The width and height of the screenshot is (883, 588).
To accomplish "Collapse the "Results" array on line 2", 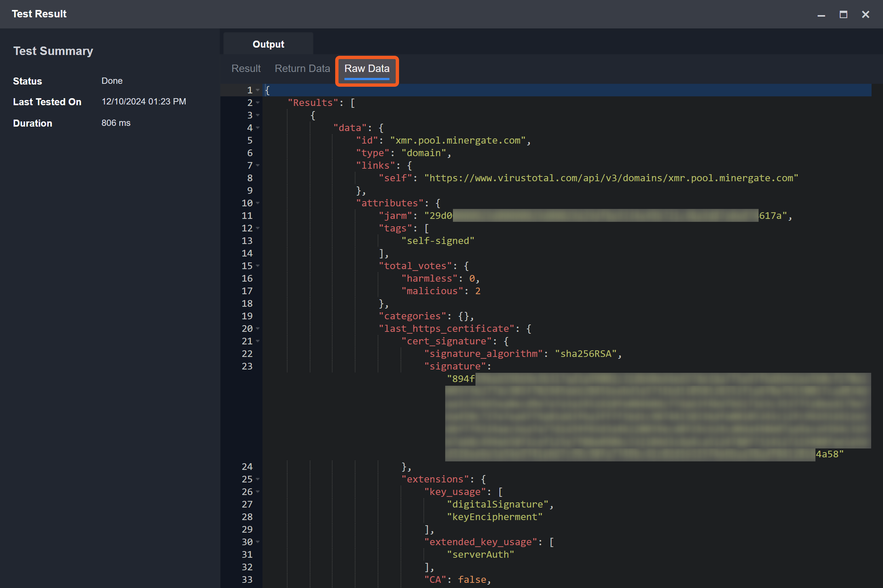I will (258, 103).
